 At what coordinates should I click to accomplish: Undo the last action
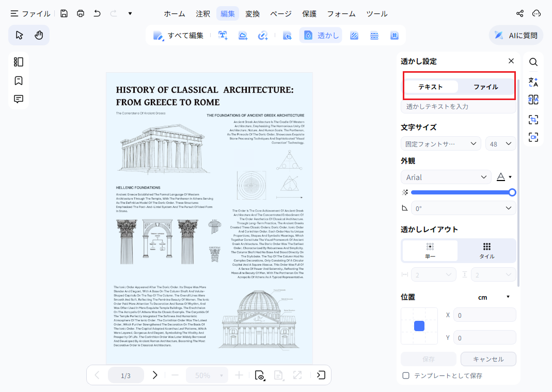point(97,14)
